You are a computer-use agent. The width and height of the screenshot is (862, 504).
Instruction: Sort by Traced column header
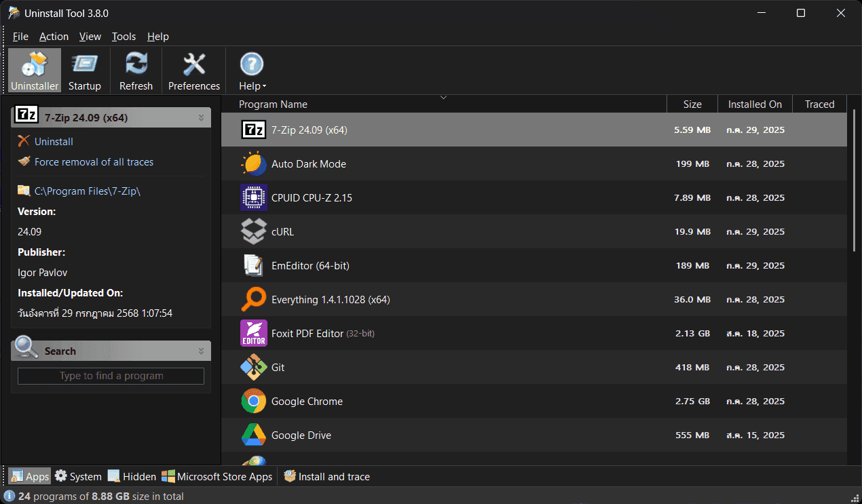pos(820,104)
